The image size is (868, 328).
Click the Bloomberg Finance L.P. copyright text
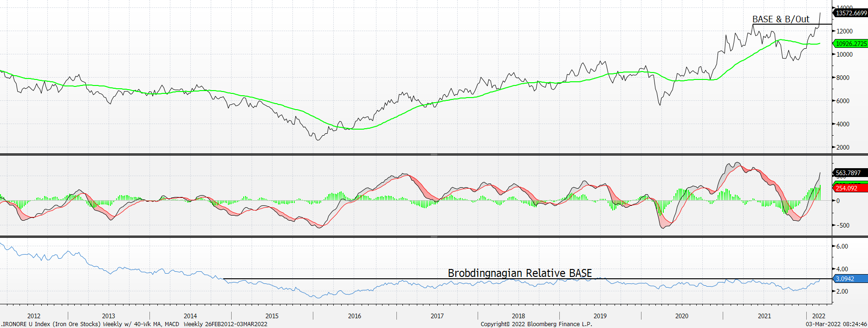coord(536,324)
